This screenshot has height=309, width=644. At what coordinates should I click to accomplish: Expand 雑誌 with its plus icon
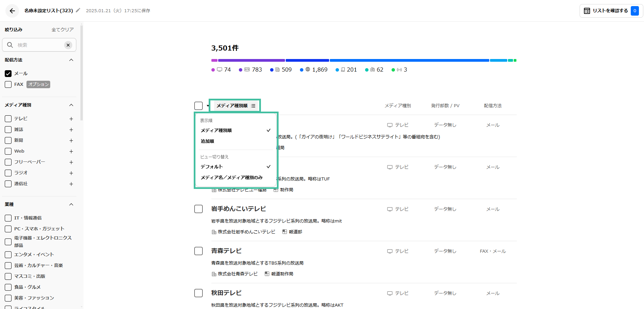click(71, 130)
